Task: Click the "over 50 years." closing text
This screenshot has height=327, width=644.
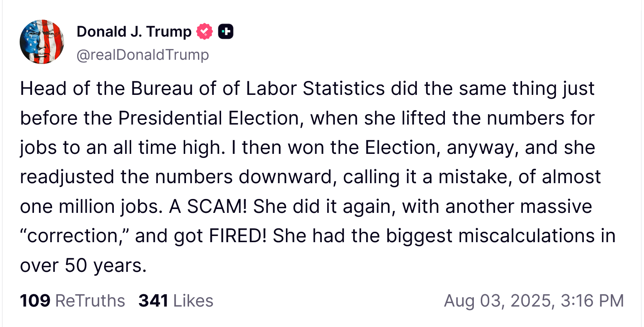Action: click(83, 266)
